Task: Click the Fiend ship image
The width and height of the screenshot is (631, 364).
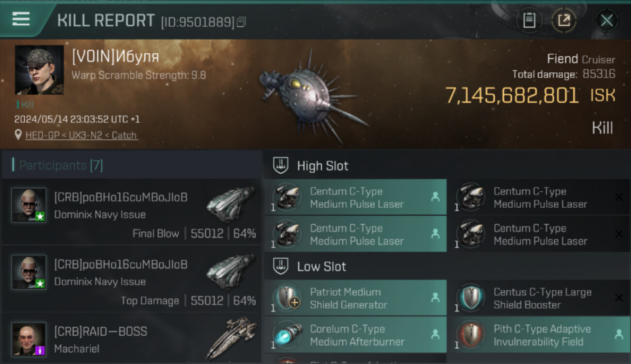Action: click(x=311, y=96)
